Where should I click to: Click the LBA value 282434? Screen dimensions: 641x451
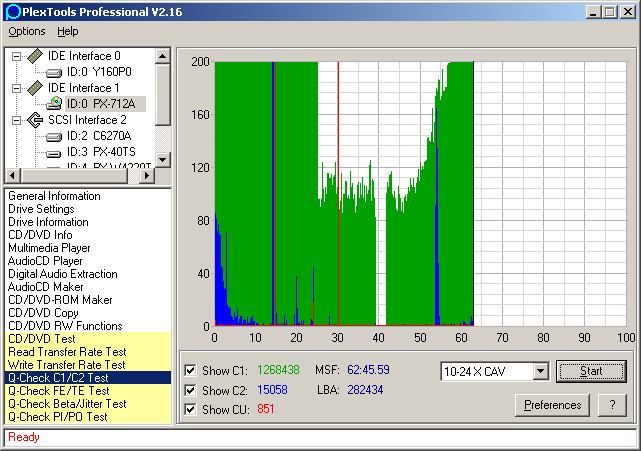pos(365,390)
